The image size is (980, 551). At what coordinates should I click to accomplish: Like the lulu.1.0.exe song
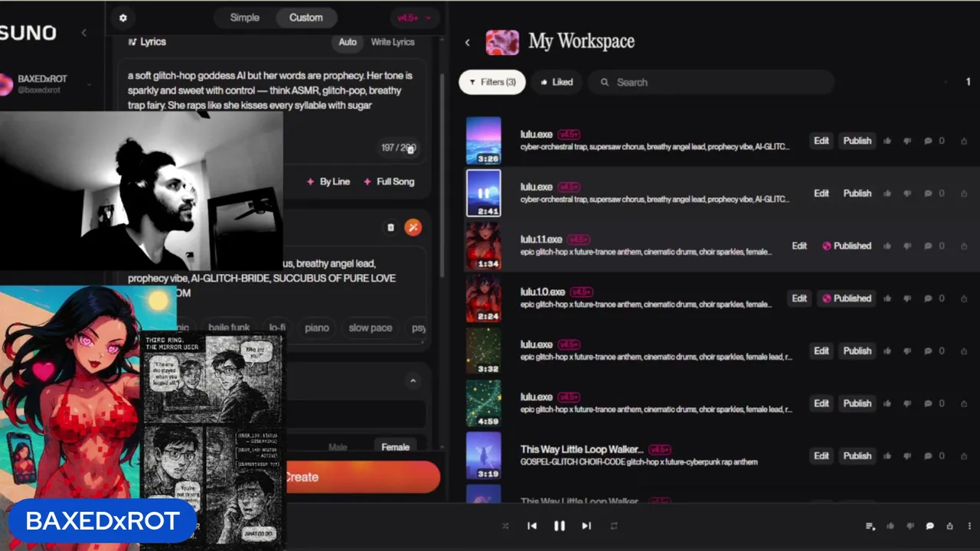888,298
